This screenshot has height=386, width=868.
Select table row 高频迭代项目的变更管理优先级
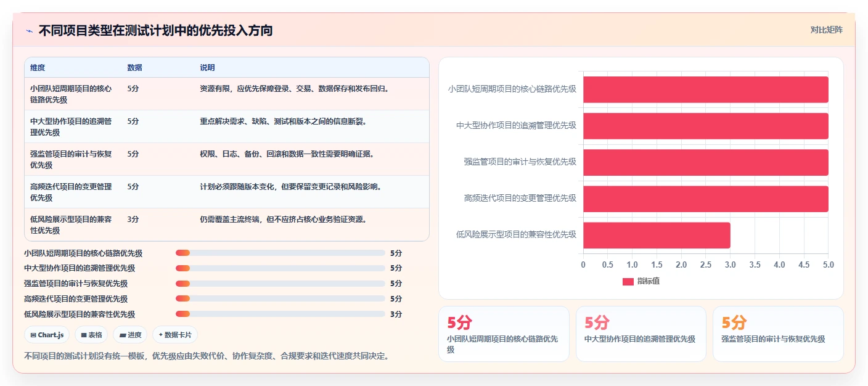227,192
